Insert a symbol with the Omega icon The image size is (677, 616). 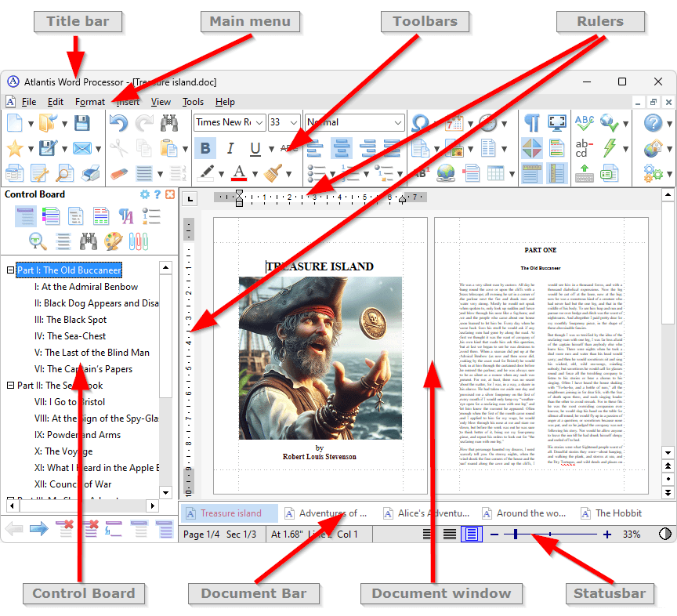click(x=420, y=123)
